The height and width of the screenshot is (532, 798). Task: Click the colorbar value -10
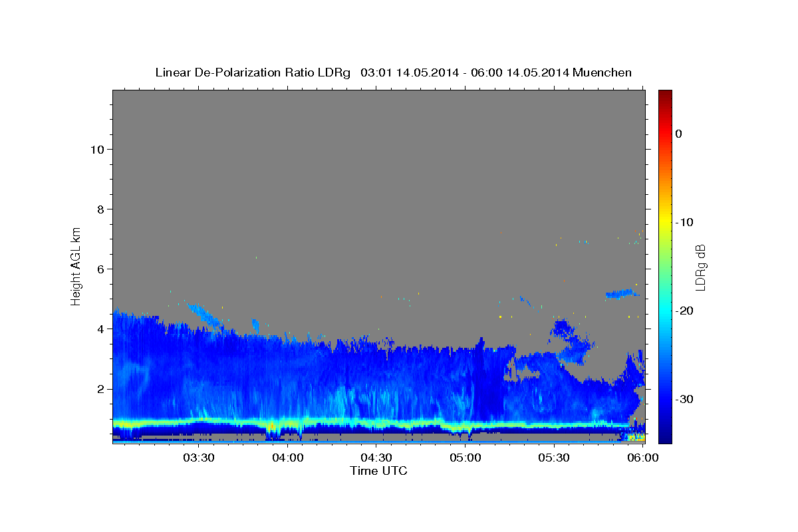[x=685, y=222]
